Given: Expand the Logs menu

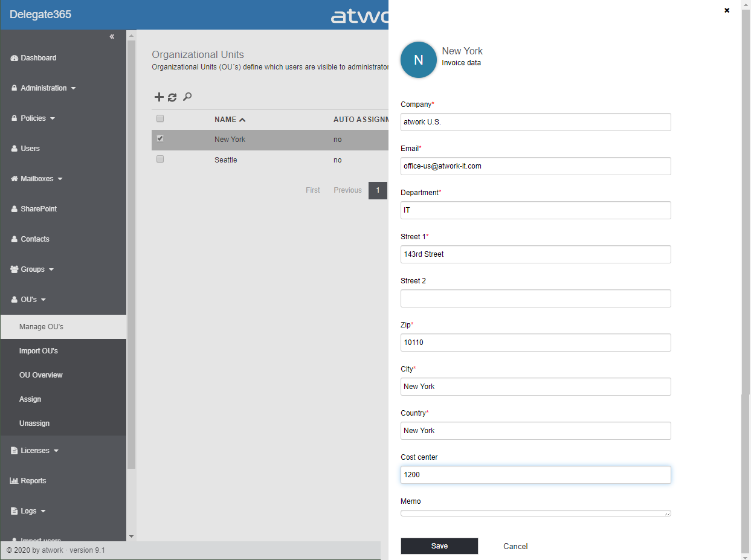Looking at the screenshot, I should tap(44, 511).
